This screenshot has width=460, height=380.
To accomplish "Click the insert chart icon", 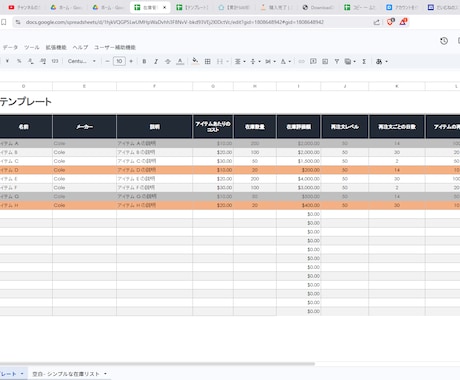I will click(325, 61).
